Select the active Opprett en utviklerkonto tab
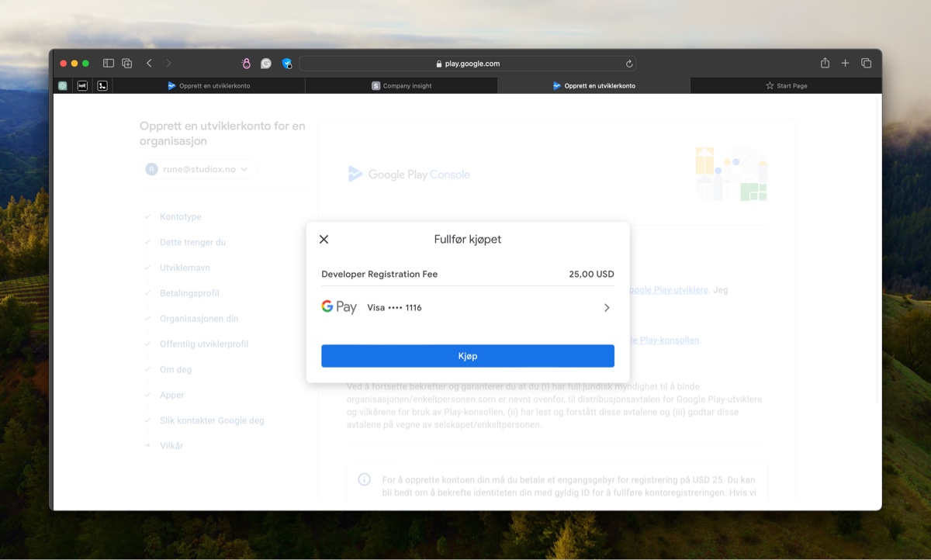 (594, 86)
